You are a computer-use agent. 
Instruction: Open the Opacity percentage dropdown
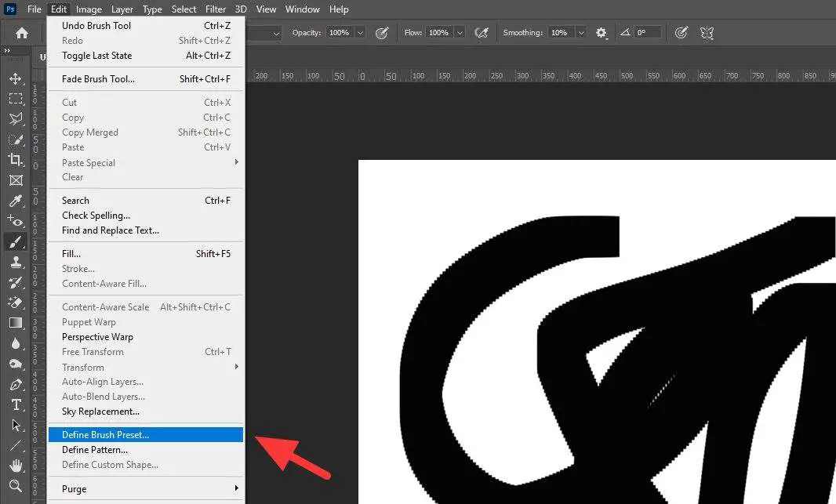click(x=359, y=32)
